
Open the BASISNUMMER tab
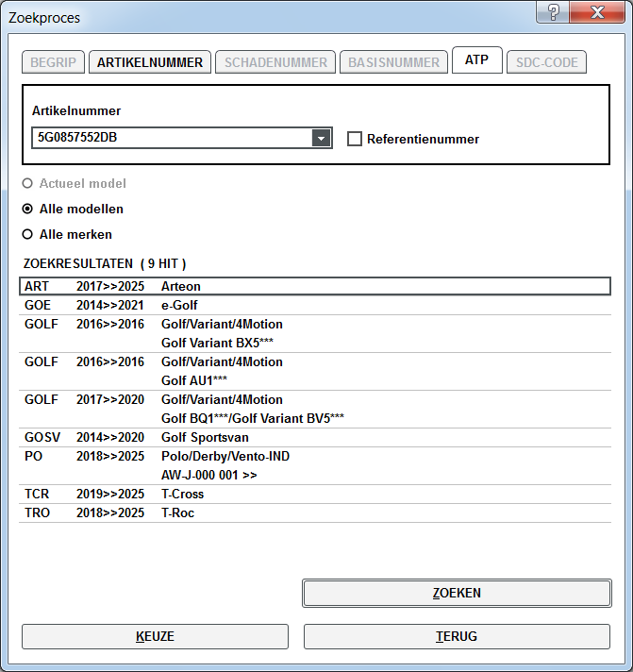pos(393,62)
